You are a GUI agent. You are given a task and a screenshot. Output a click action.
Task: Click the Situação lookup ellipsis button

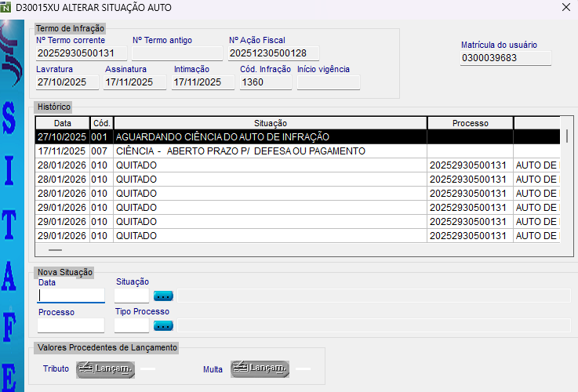(163, 296)
